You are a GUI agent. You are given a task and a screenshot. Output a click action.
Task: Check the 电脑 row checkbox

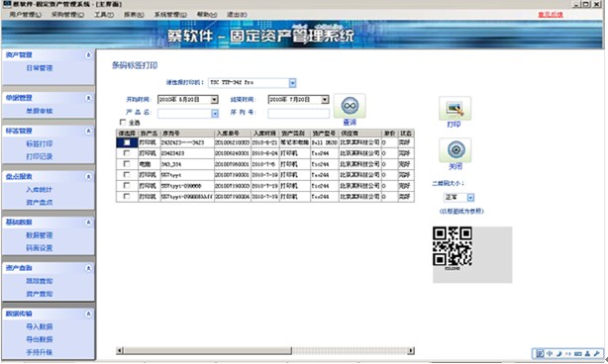127,164
